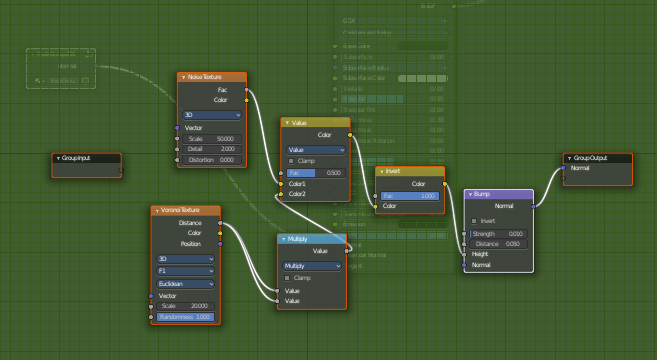
Task: Collapse the Group Input node
Action: (x=58, y=158)
